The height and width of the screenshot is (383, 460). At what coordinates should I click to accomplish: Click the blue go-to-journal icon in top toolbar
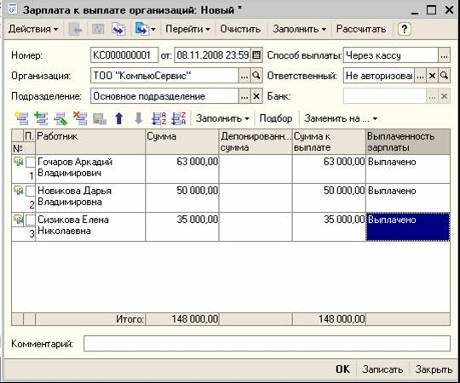tap(118, 29)
